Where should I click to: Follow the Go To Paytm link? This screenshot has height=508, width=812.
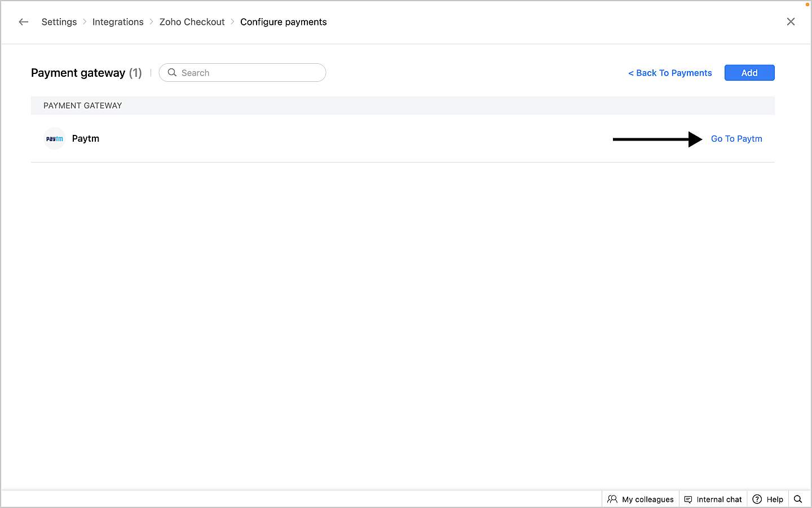click(736, 139)
